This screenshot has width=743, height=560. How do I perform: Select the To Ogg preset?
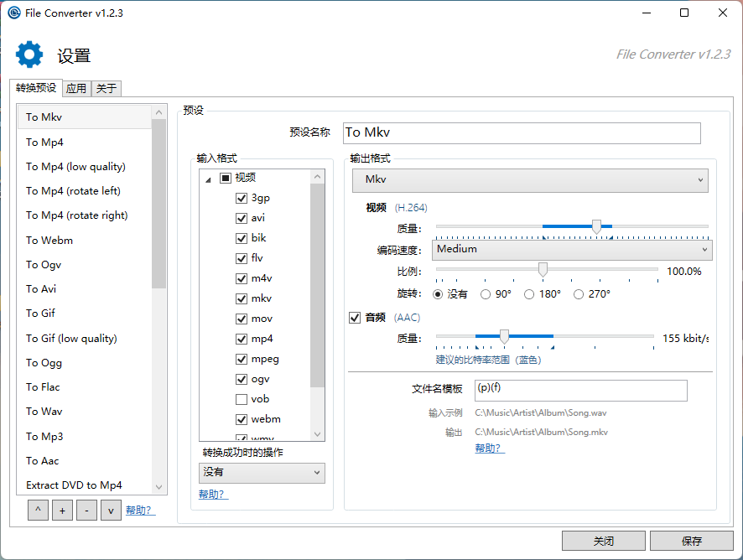85,363
